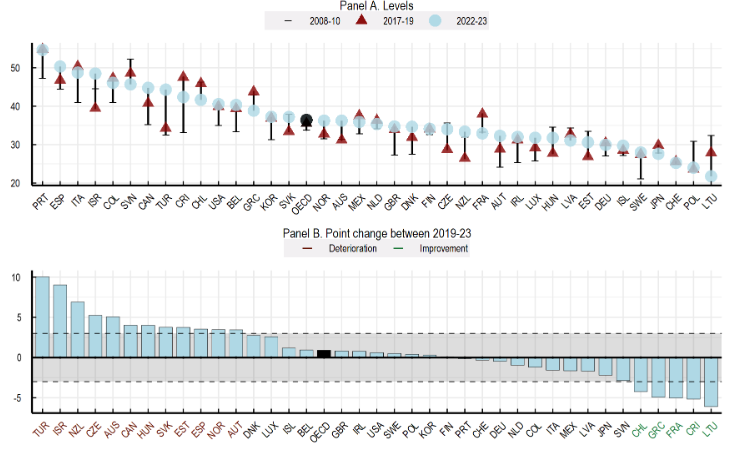Select the TUR bar in Panel B
The image size is (741, 455).
point(42,317)
